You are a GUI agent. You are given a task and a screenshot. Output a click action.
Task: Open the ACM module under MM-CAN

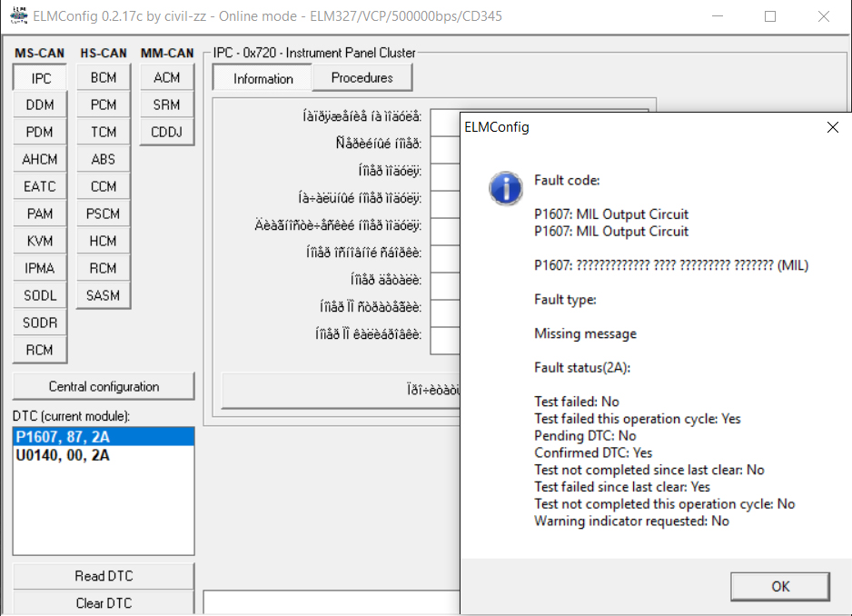pyautogui.click(x=166, y=78)
